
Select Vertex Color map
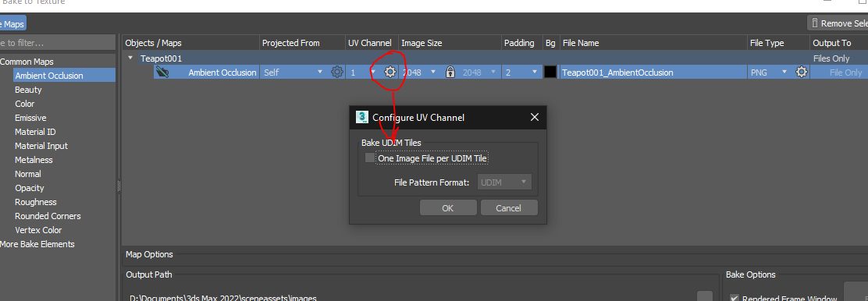point(38,230)
